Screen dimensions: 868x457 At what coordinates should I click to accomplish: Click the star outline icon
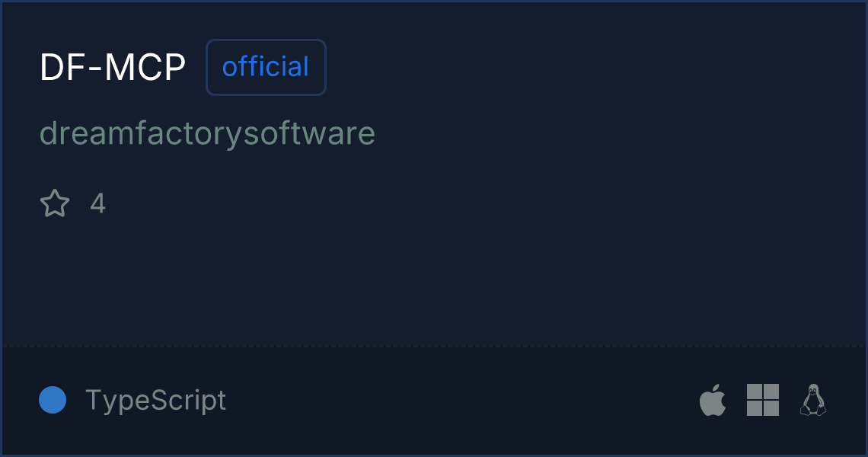point(55,203)
